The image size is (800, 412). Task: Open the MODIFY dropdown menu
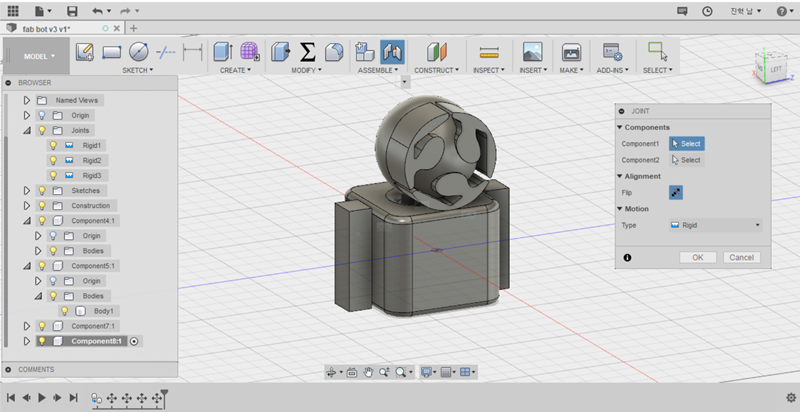[x=306, y=71]
